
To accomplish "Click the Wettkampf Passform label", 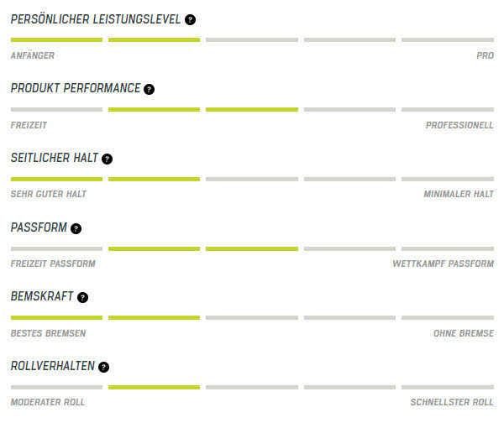I will (x=443, y=264).
